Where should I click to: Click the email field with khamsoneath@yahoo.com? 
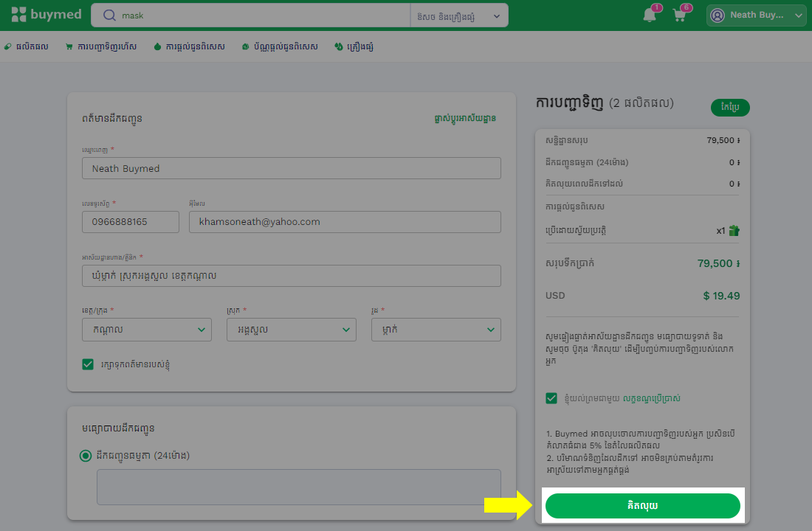[x=345, y=222]
